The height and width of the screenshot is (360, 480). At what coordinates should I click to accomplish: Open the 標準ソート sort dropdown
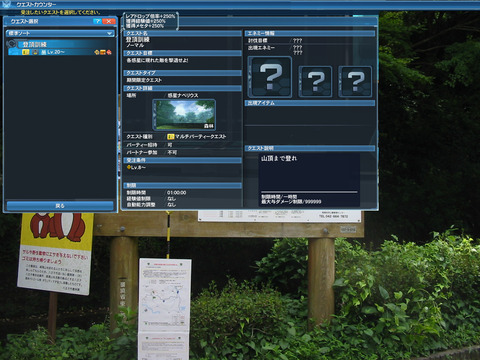(60, 33)
